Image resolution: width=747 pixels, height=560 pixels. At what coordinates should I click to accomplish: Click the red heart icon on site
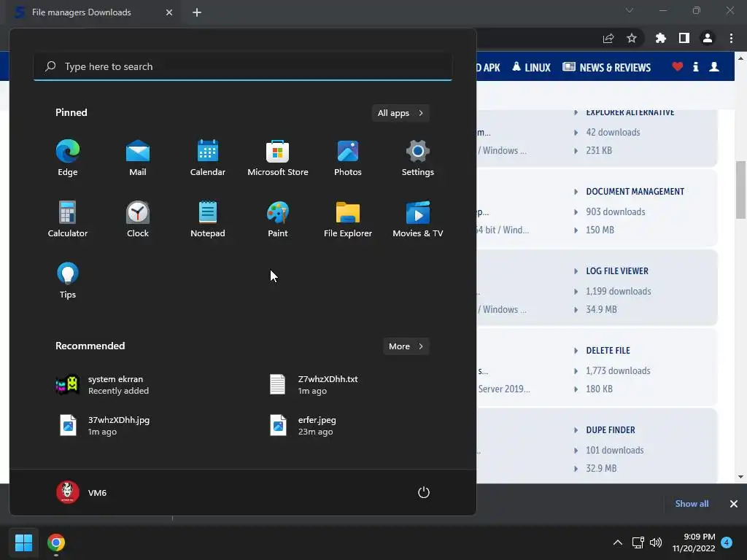pos(678,66)
